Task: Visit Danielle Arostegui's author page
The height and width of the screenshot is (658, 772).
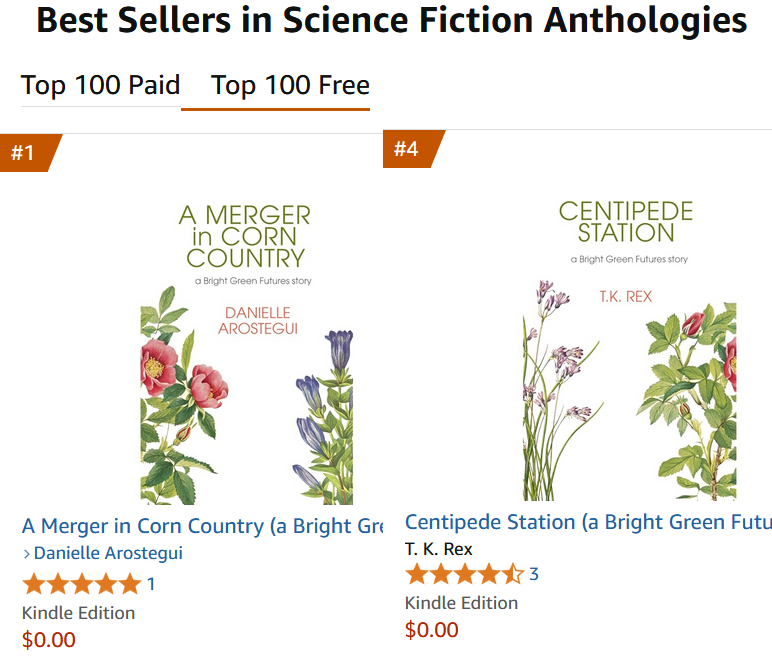Action: tap(108, 553)
